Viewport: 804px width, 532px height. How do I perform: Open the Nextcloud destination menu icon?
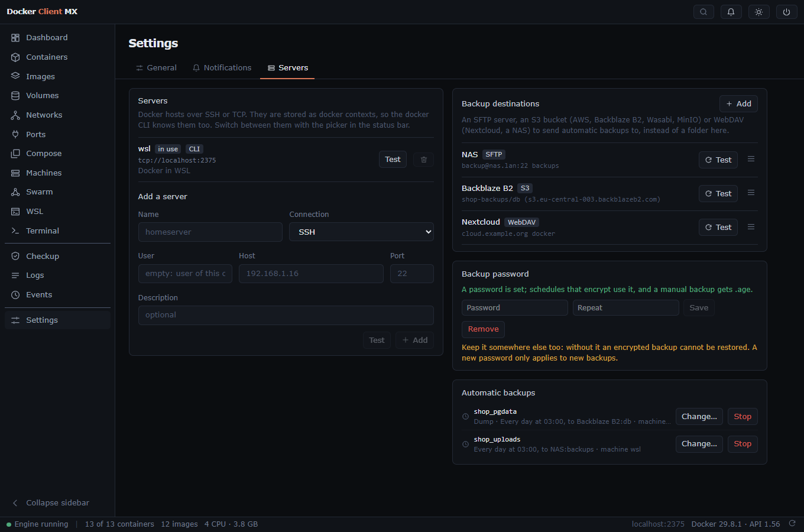tap(751, 227)
